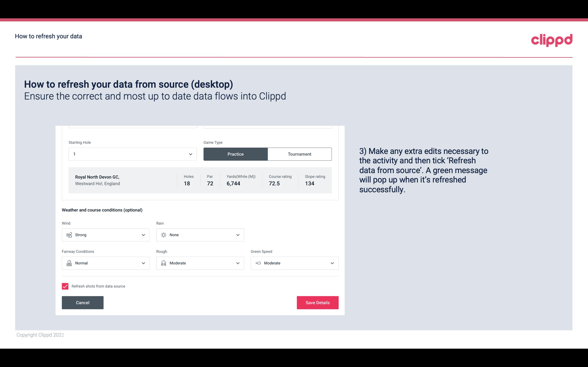This screenshot has width=588, height=367.
Task: Click the Cancel button
Action: pos(83,303)
